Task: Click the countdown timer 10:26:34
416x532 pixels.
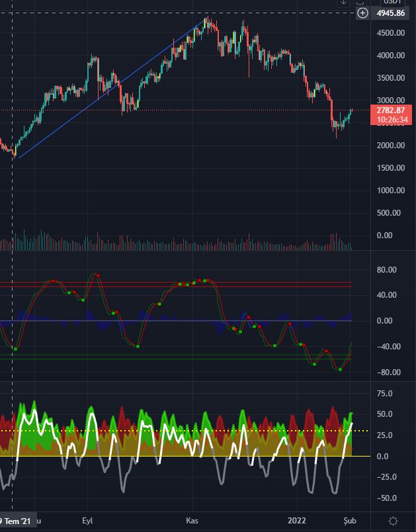Action: (x=392, y=119)
